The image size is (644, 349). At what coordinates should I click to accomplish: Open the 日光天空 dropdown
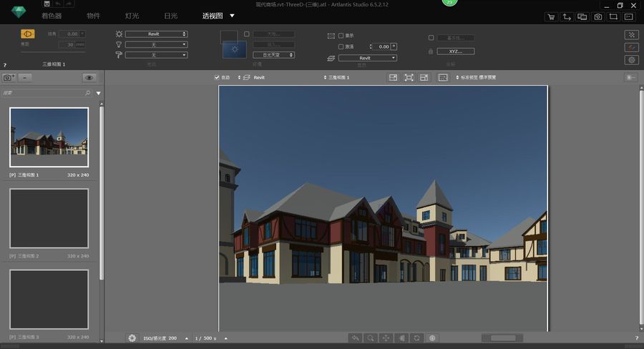coord(273,54)
